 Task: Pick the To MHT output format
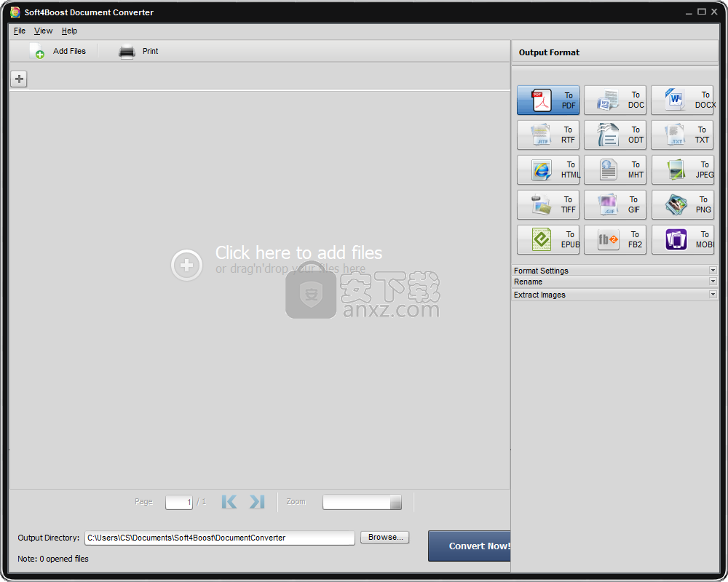coord(614,170)
